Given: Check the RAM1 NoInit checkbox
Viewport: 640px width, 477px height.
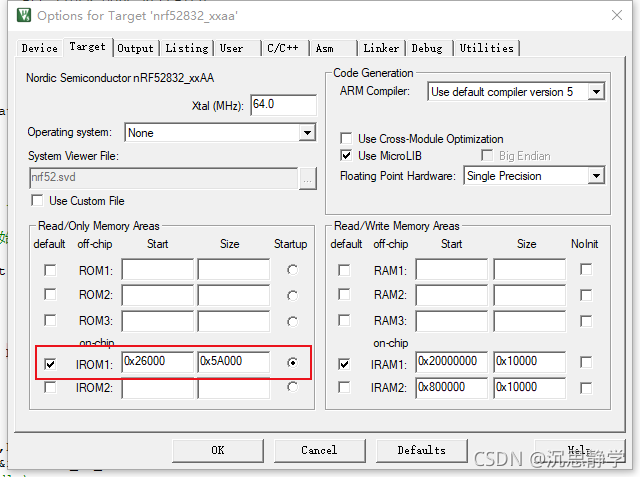Looking at the screenshot, I should (586, 269).
